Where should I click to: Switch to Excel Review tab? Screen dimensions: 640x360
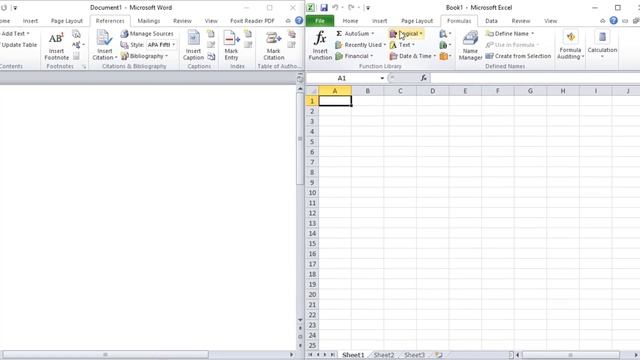pyautogui.click(x=521, y=21)
